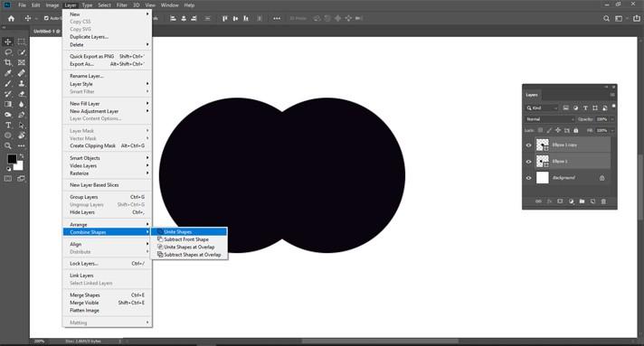Image resolution: width=644 pixels, height=346 pixels.
Task: Choose Unite Shapes from the submenu
Action: click(x=189, y=232)
